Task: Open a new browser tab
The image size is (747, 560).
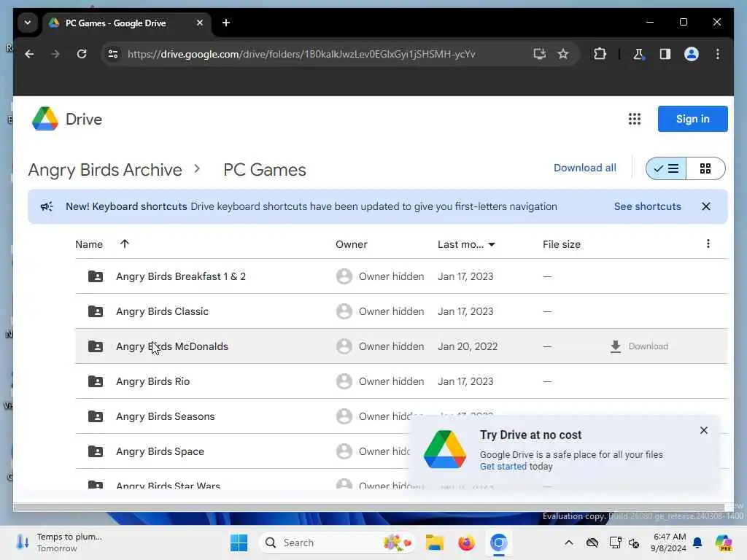Action: [226, 23]
